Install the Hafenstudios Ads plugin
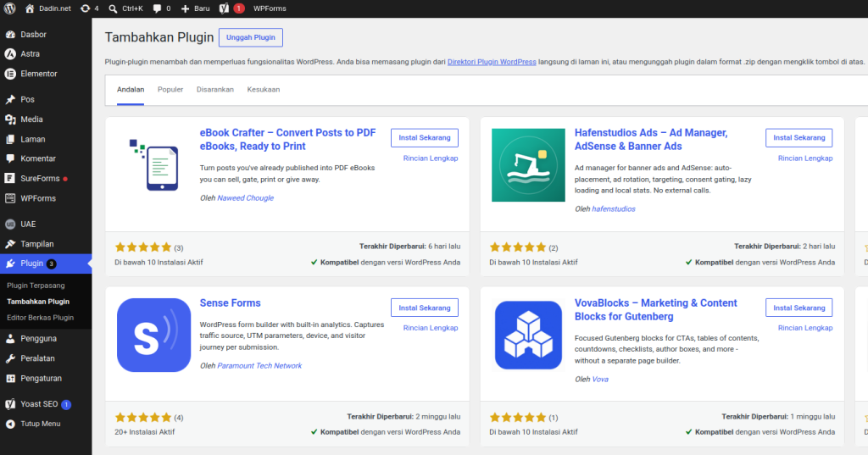 tap(798, 138)
